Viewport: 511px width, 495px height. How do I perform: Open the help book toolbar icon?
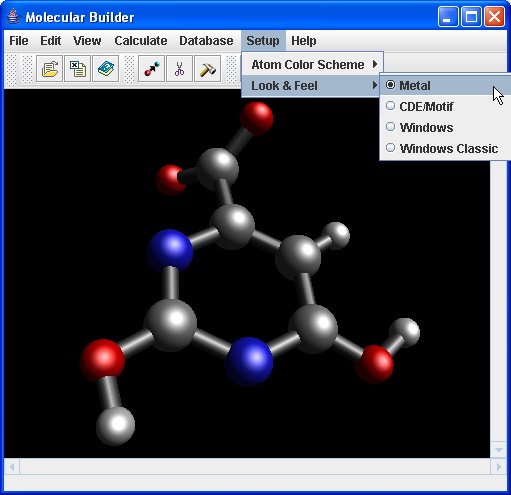point(105,69)
